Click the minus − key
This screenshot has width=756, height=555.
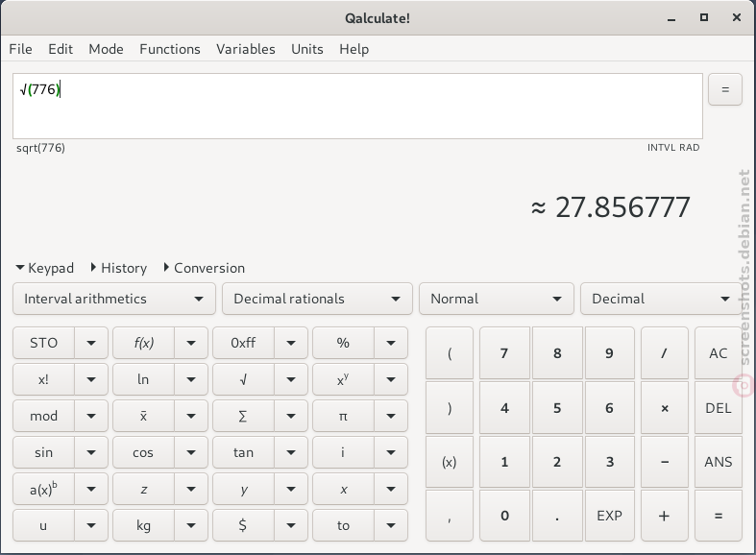(665, 462)
